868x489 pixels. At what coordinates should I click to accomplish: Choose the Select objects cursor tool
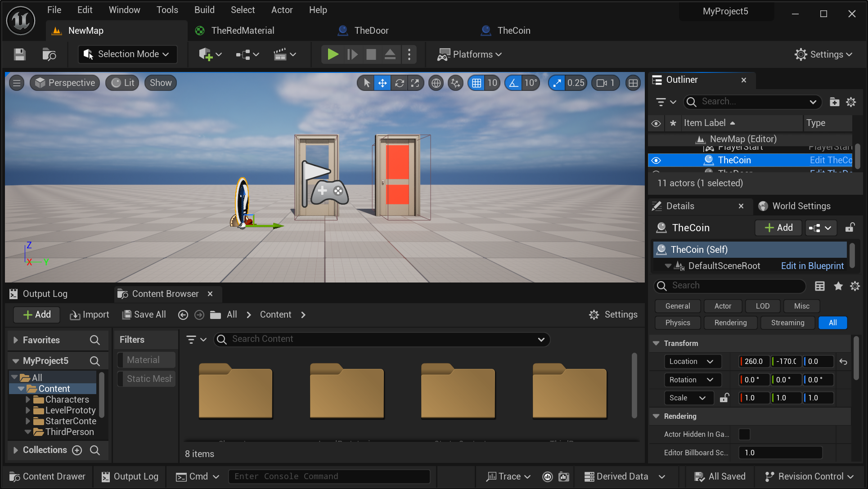366,83
